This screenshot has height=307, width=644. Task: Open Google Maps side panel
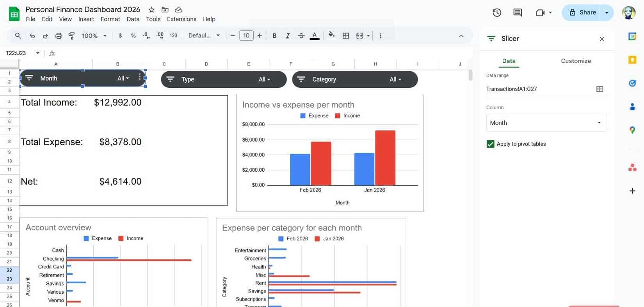coord(632,130)
